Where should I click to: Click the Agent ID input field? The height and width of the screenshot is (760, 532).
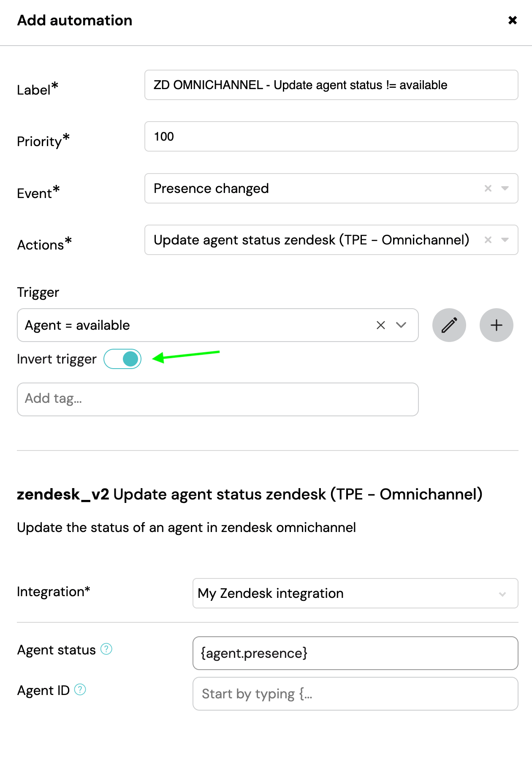(355, 694)
